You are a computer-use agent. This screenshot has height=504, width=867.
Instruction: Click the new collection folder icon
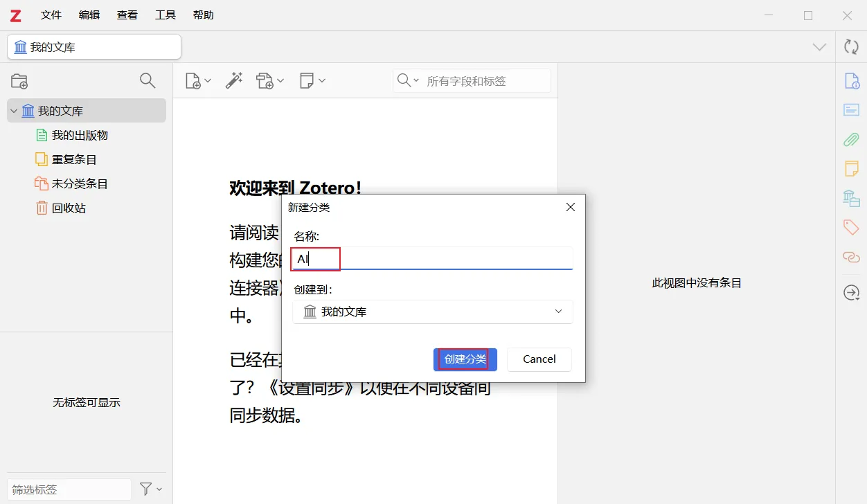[19, 81]
